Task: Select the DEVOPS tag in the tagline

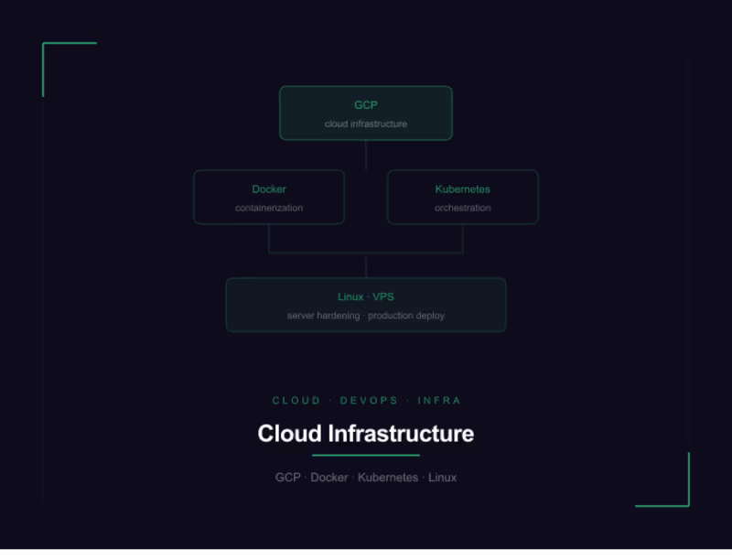Action: 369,400
